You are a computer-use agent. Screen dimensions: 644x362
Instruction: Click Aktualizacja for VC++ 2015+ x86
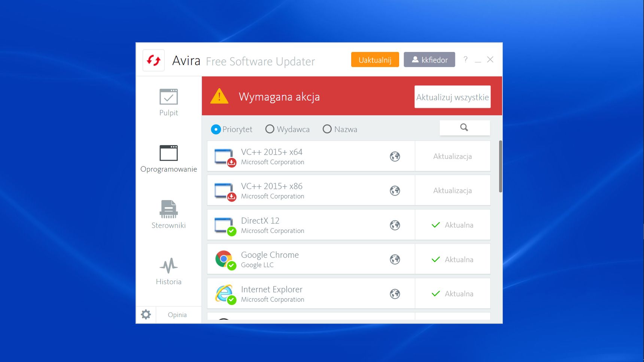[x=453, y=191]
